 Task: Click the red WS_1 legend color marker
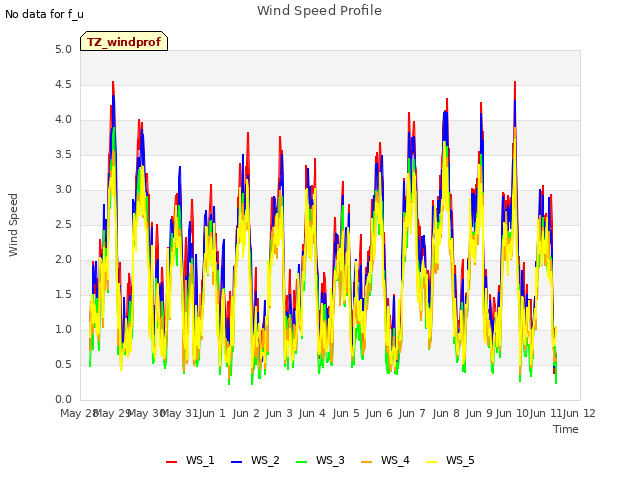(171, 462)
